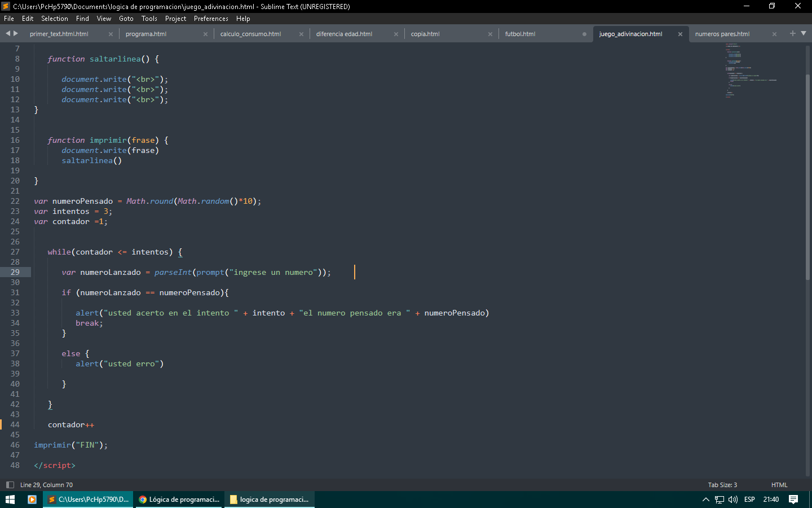Open the network status tray icon
The image size is (812, 508).
[x=720, y=500]
